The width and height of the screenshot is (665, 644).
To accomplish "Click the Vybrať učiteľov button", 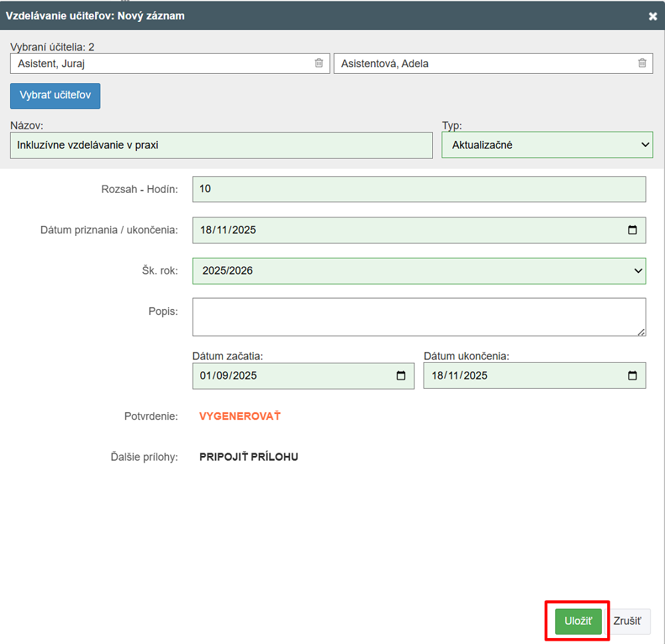I will coord(55,96).
